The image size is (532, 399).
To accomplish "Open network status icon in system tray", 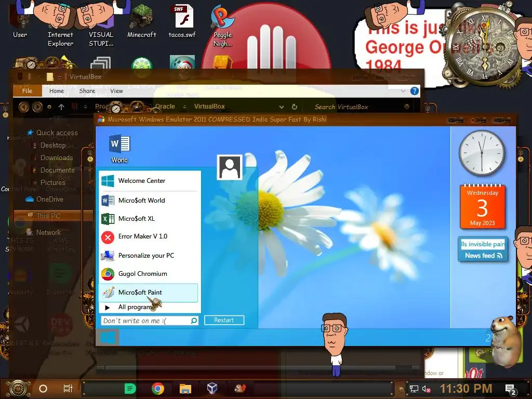I will click(x=414, y=389).
